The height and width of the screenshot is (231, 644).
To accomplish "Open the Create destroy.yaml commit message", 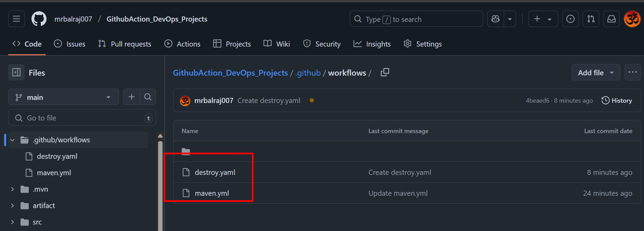I will tap(269, 101).
